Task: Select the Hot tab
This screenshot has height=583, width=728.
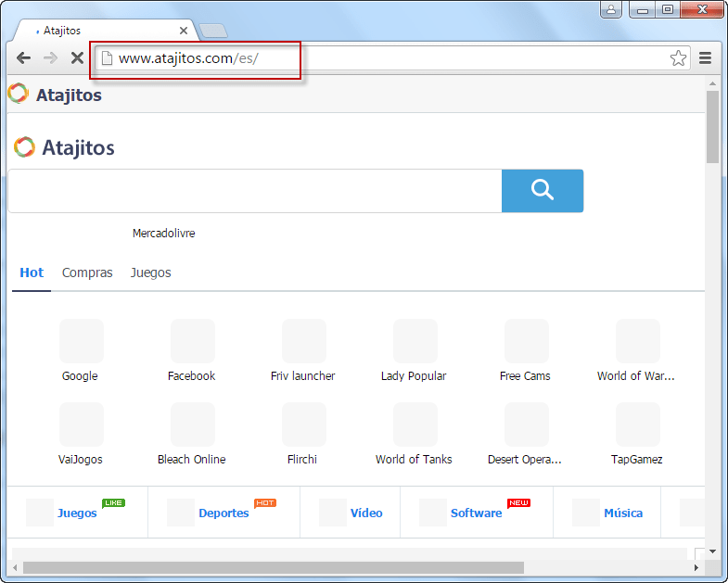Action: point(32,272)
